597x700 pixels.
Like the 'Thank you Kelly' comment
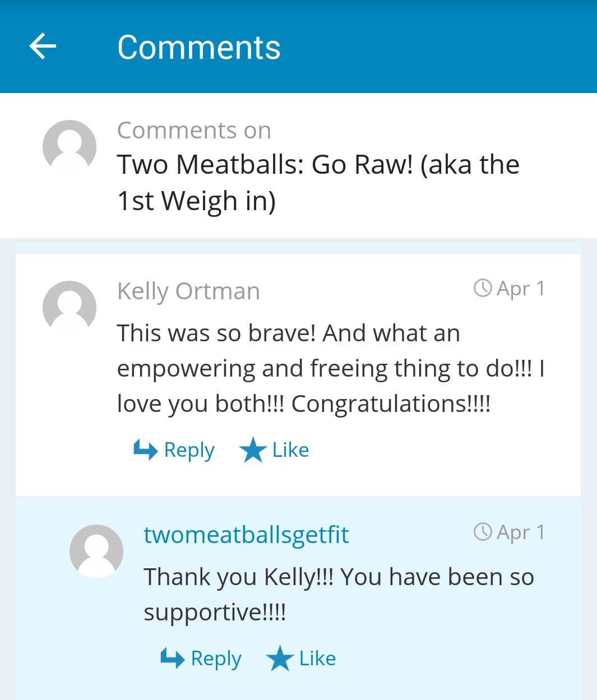coord(317,659)
